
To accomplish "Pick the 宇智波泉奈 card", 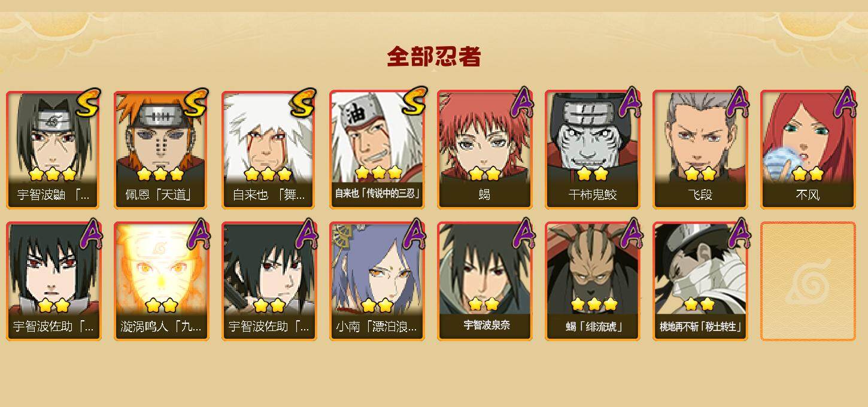I will 484,281.
